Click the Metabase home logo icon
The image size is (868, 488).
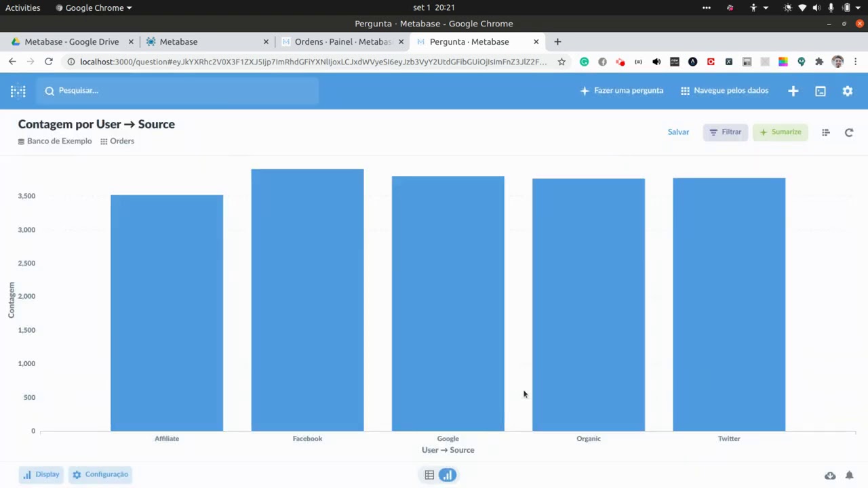tap(18, 91)
